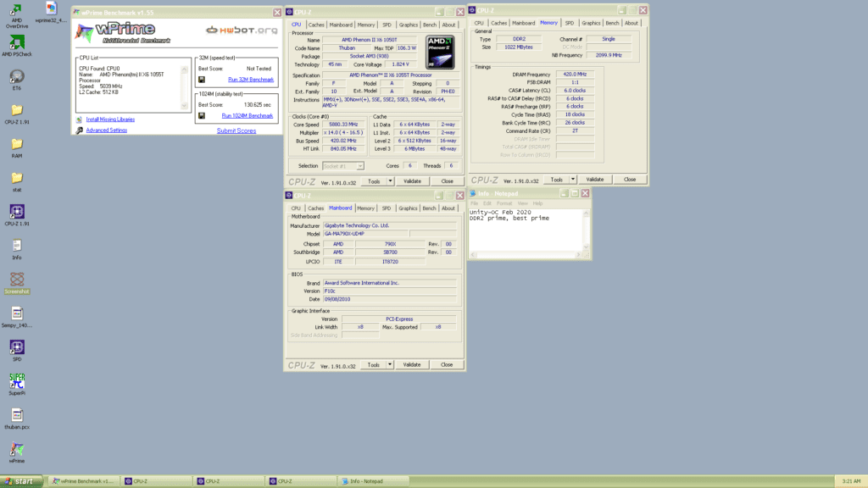Screen dimensions: 868x488
Task: Click the Code Name value 'Thuban'
Action: pyautogui.click(x=347, y=48)
